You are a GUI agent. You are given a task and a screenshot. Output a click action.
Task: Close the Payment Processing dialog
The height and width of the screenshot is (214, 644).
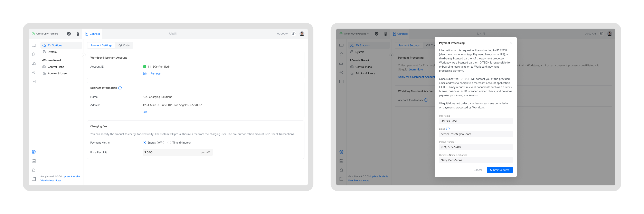coord(511,43)
